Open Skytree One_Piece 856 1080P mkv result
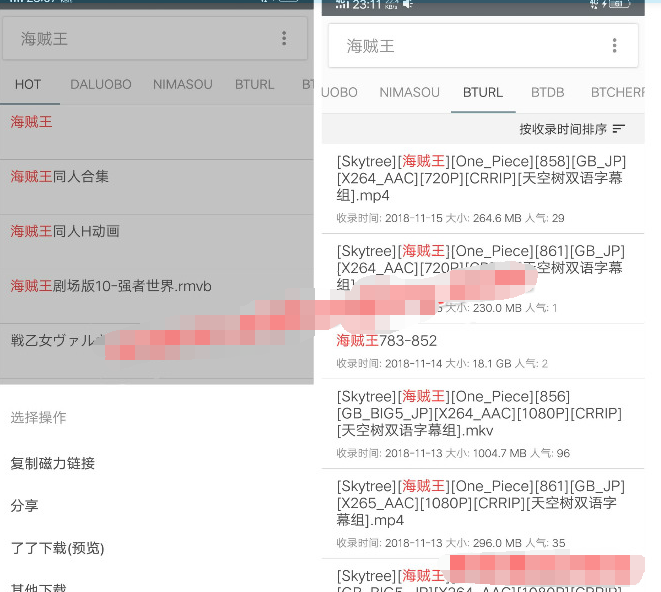 pyautogui.click(x=483, y=424)
